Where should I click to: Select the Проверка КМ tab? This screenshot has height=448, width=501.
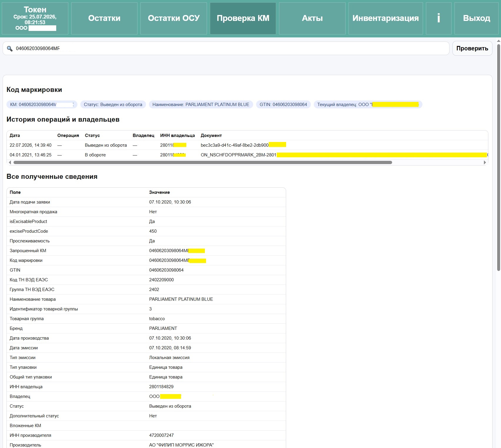click(x=243, y=18)
